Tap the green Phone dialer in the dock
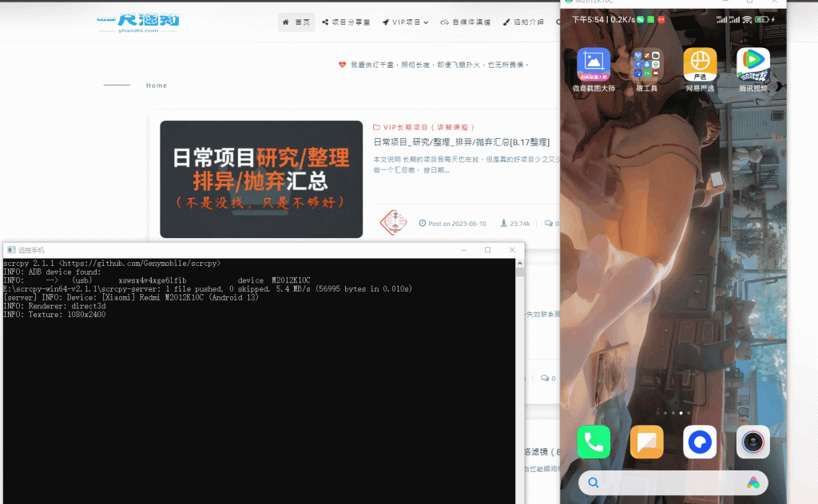The height and width of the screenshot is (504, 818). click(593, 442)
